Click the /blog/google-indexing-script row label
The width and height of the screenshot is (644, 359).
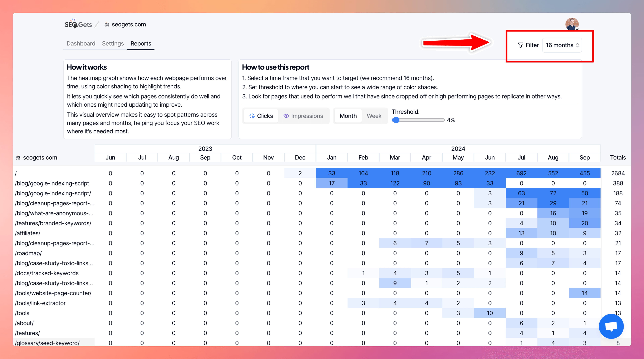[x=52, y=183]
